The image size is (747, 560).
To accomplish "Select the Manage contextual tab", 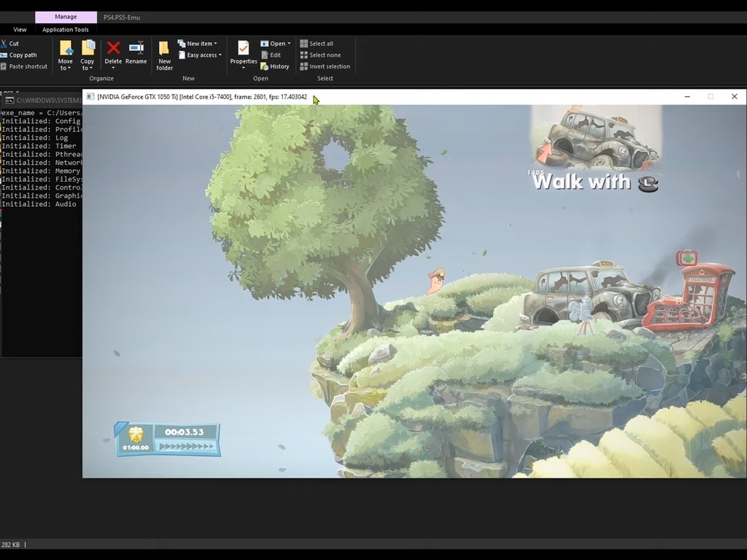I will click(66, 17).
